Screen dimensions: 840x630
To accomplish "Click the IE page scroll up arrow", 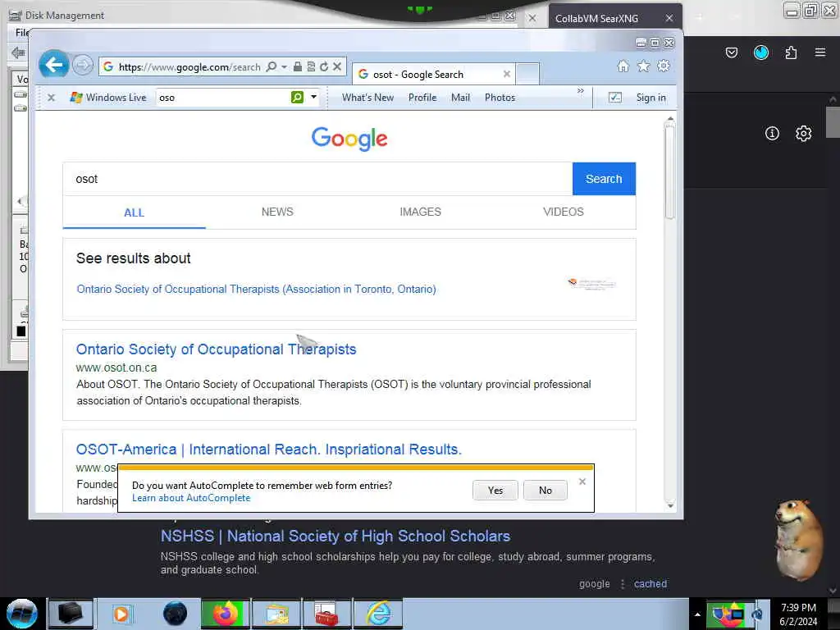I will pyautogui.click(x=670, y=118).
